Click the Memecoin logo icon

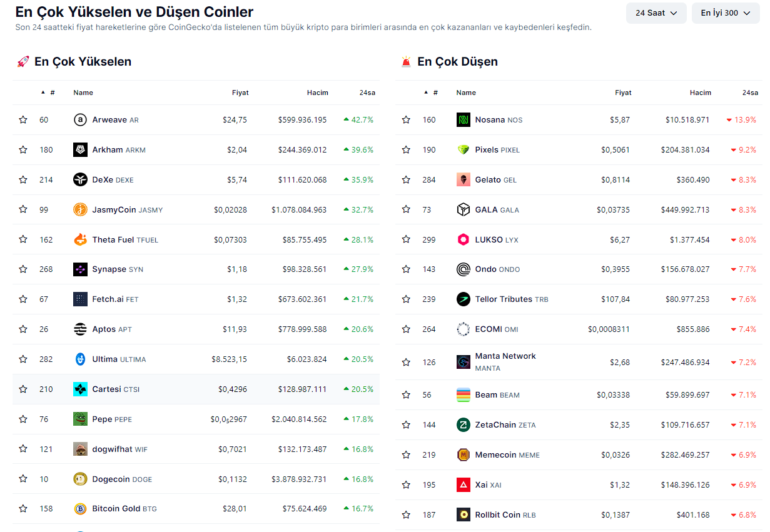(463, 454)
